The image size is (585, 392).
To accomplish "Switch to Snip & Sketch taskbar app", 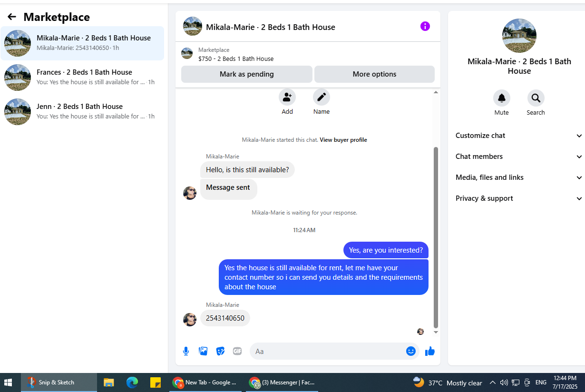I will point(58,382).
